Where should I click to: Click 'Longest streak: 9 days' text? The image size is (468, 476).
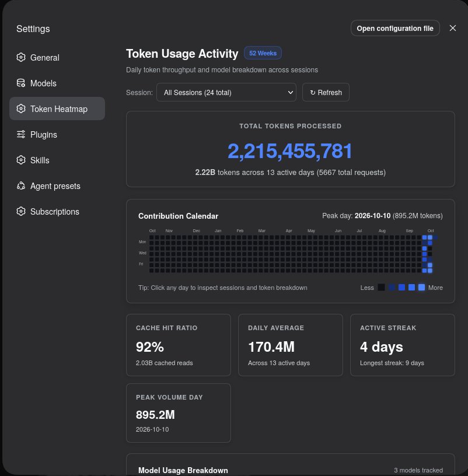coord(392,363)
